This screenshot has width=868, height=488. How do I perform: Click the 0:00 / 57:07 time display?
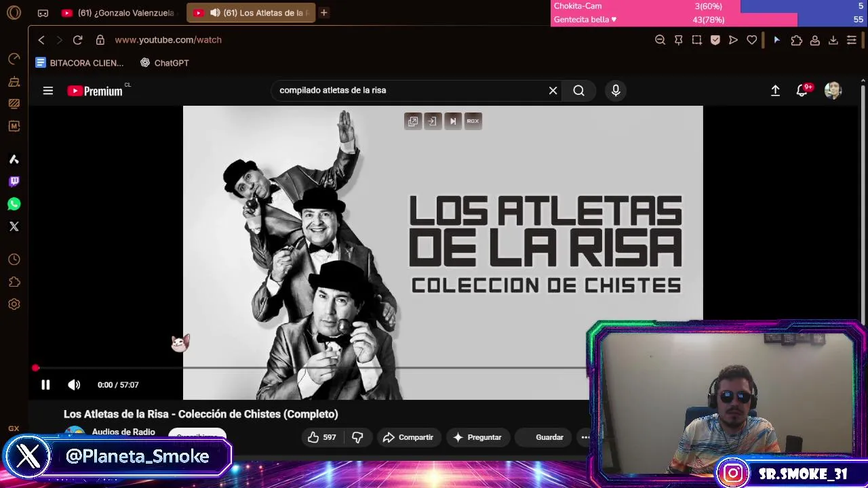point(118,385)
